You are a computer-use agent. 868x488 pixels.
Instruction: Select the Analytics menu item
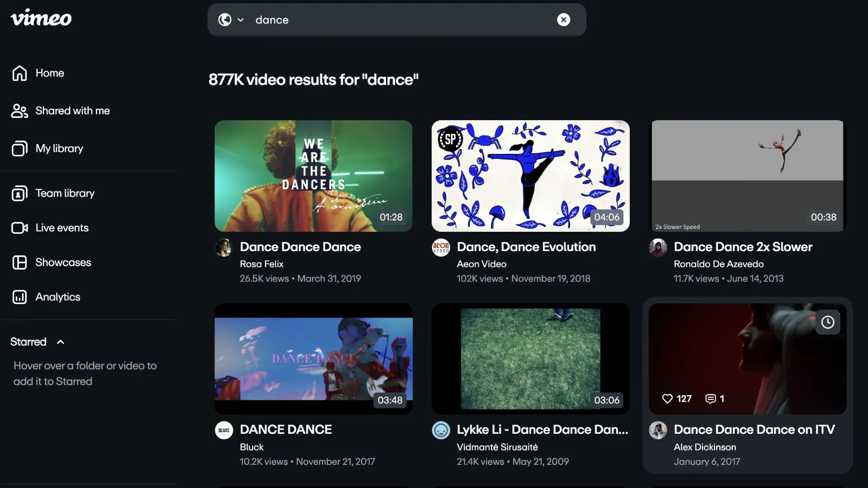click(x=58, y=297)
